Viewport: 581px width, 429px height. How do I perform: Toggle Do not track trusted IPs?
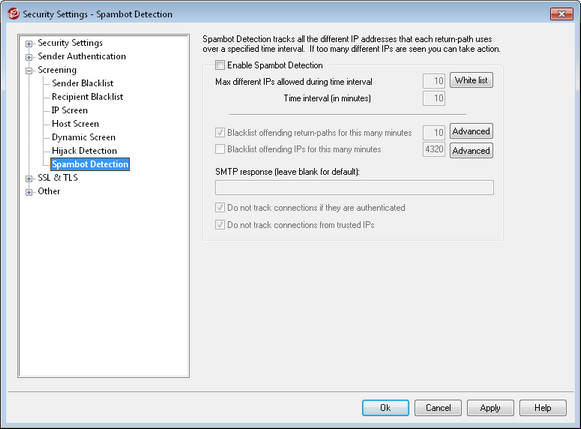pos(220,225)
